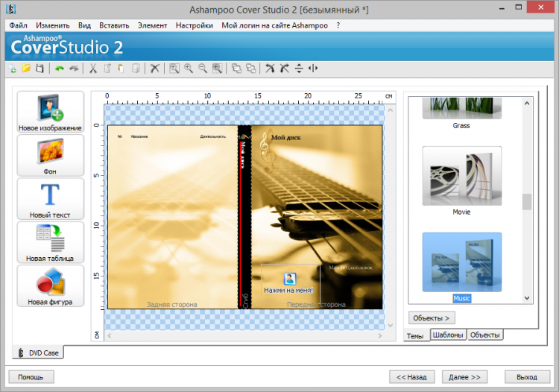Screen dimensions: 559x392
Task: Click the canvas vertical scrollbar down arrow
Action: tap(391, 325)
